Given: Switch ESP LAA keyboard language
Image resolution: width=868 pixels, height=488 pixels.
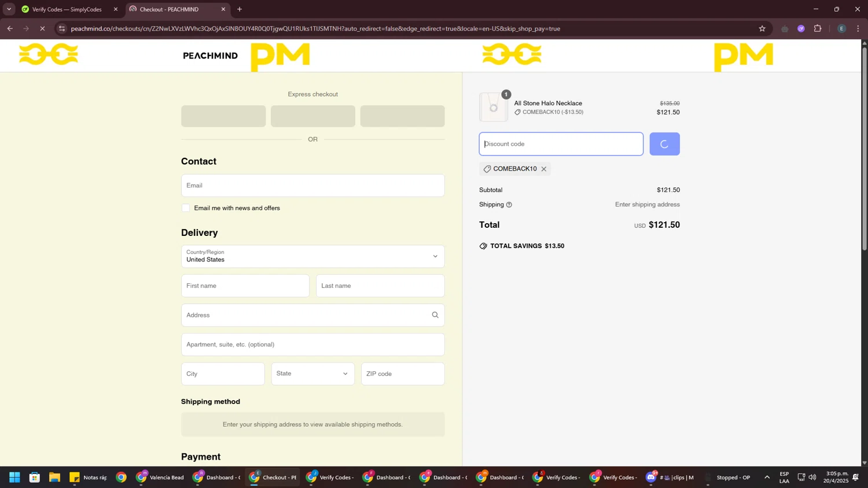Looking at the screenshot, I should coord(784,478).
